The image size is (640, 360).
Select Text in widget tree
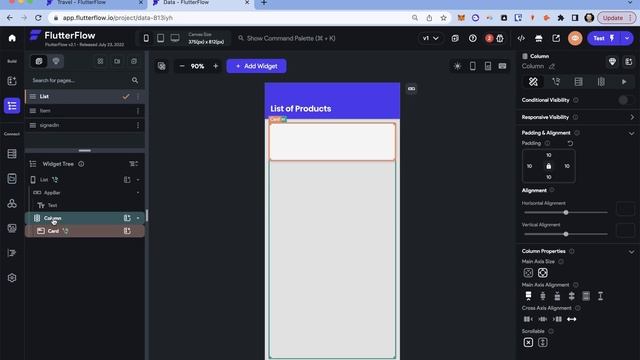click(x=53, y=205)
